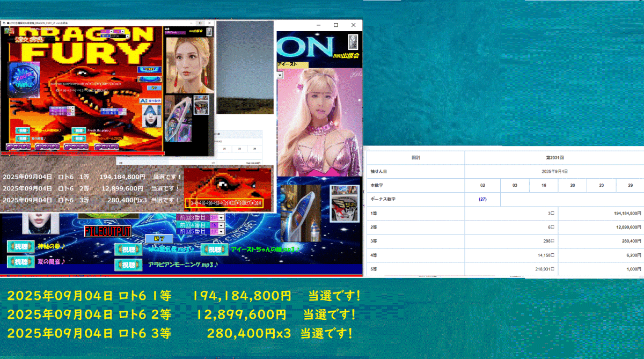Play アイーストちゃんの瞳.mp3 with its 視聴 button
The height and width of the screenshot is (359, 644).
214,250
